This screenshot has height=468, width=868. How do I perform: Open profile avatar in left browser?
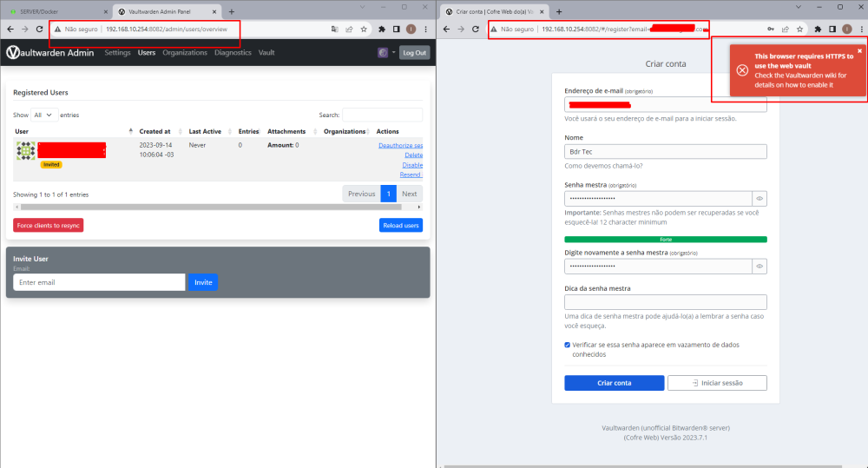411,29
